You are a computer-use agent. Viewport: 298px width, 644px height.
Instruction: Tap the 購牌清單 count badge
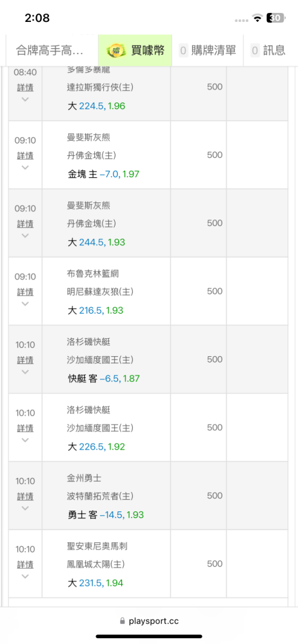pyautogui.click(x=184, y=50)
